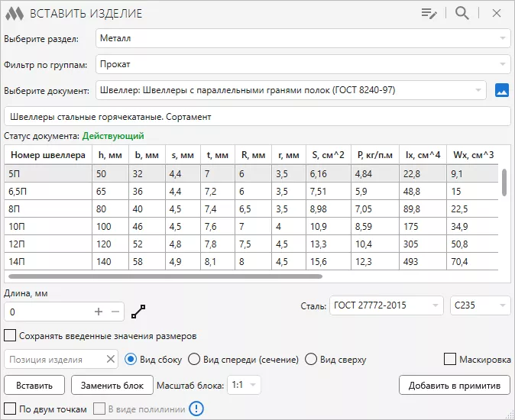Click the Wx, см^3 column header
This screenshot has height=420, width=515.
473,155
